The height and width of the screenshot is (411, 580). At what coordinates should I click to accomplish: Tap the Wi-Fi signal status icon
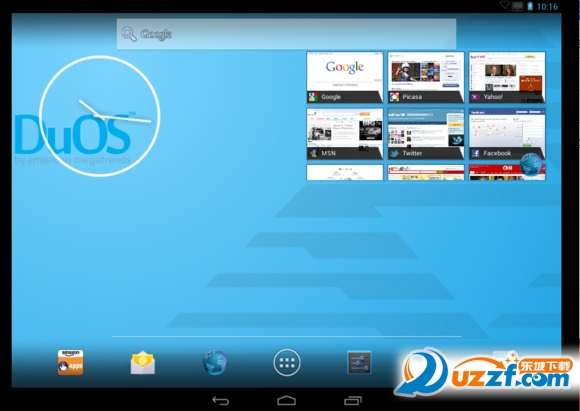(x=505, y=5)
